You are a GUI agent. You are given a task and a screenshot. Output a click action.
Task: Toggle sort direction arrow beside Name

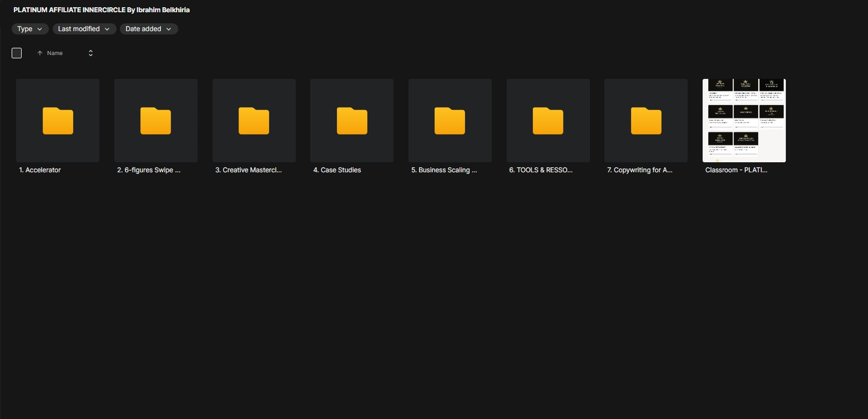[40, 53]
